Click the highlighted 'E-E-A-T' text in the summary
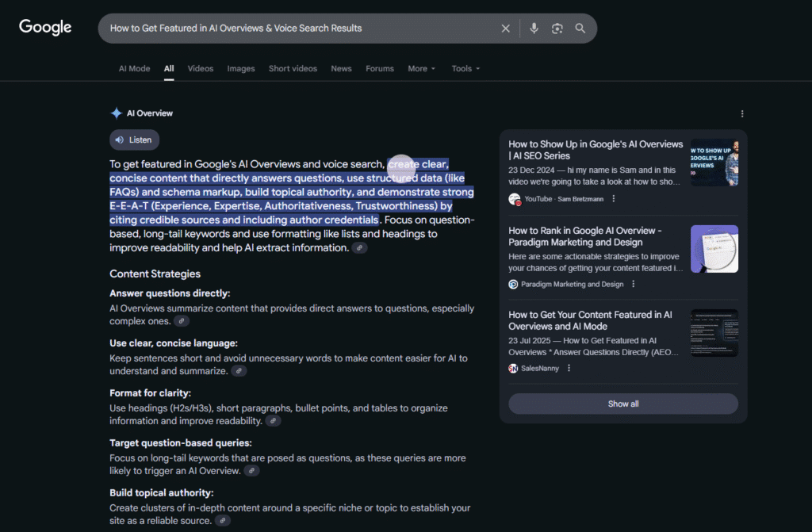812x532 pixels. (129, 206)
